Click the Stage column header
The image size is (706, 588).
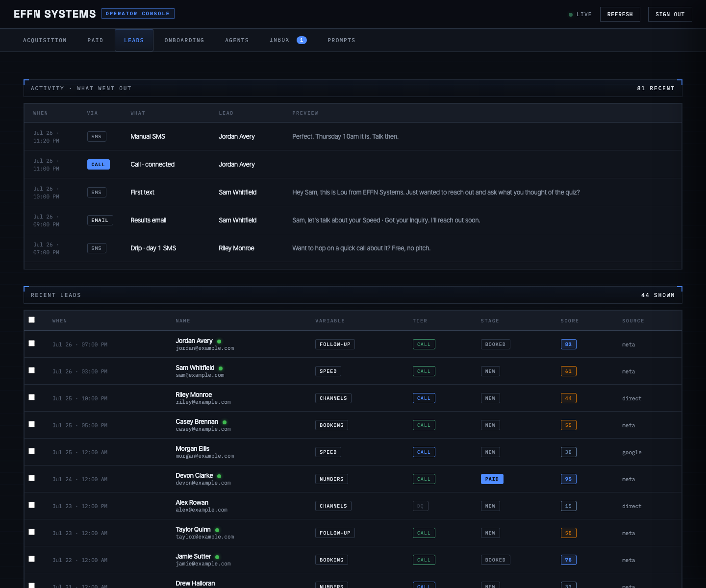[490, 321]
